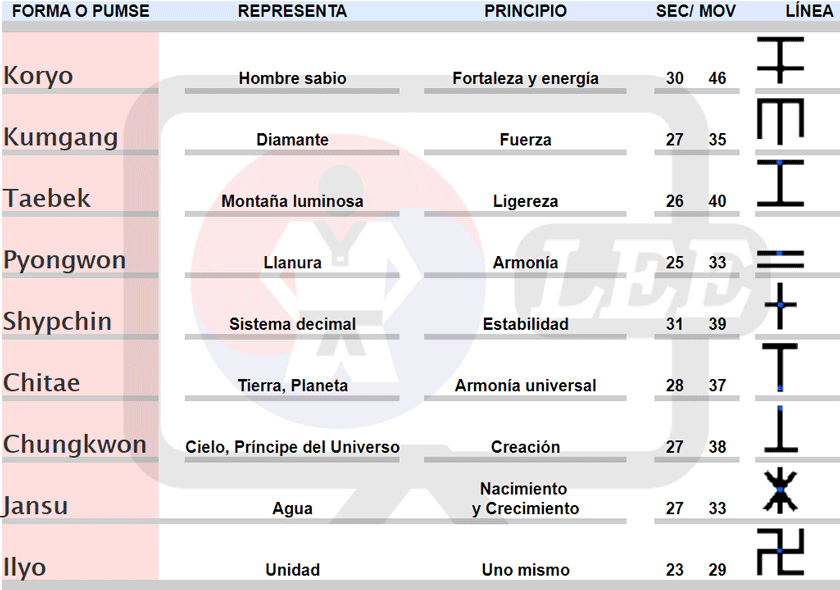Image resolution: width=840 pixels, height=590 pixels.
Task: Click the Chitae T-shaped line symbol
Action: (780, 365)
